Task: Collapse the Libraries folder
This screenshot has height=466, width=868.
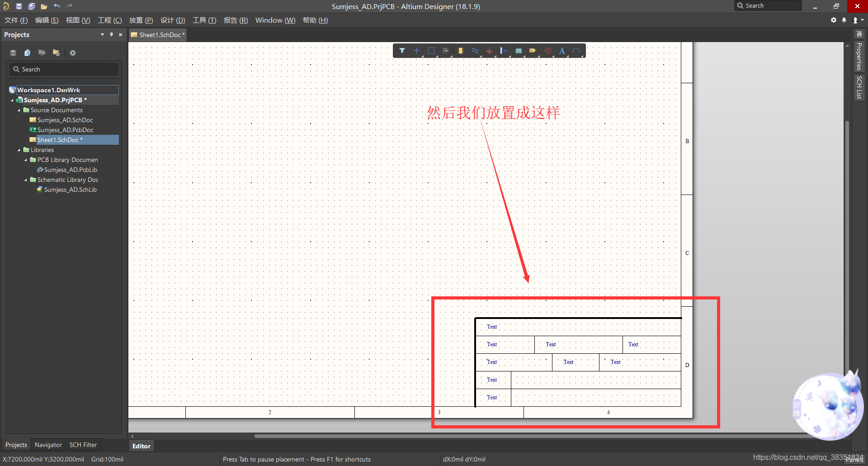Action: [x=19, y=150]
